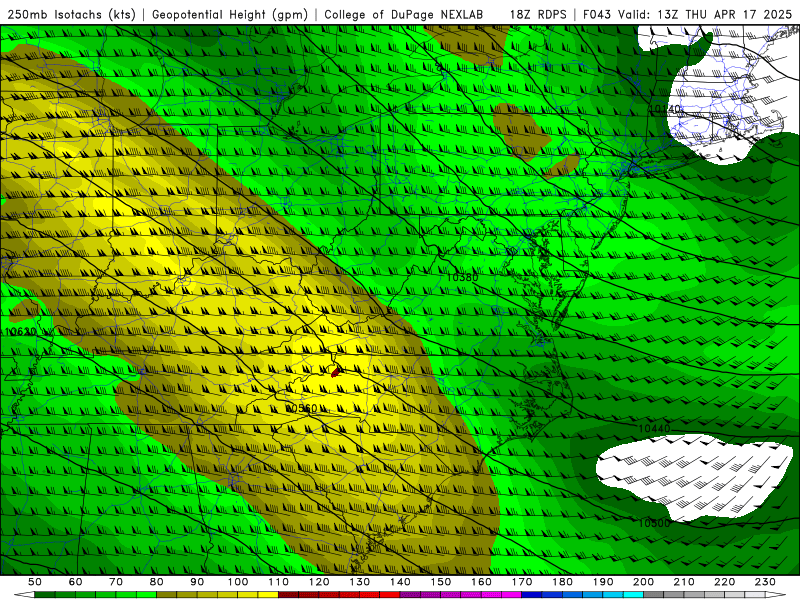
Task: Click the 200 kts color scale label
Action: pyautogui.click(x=644, y=582)
